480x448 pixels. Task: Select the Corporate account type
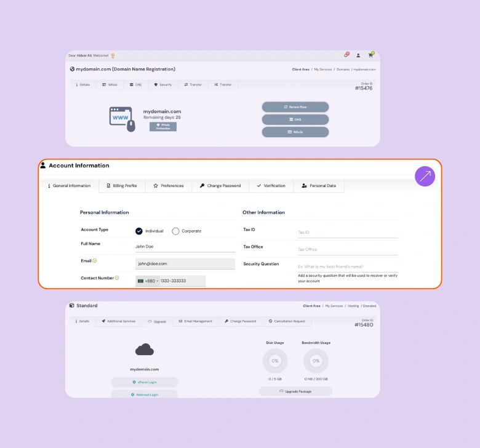[x=175, y=231]
